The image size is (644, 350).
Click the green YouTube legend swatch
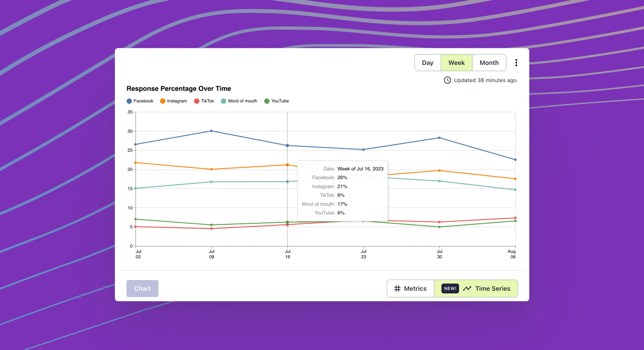pyautogui.click(x=267, y=101)
